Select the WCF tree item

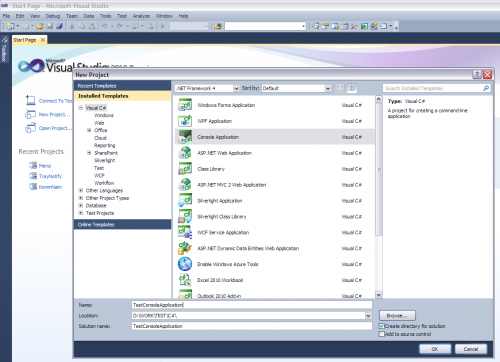[x=99, y=175]
